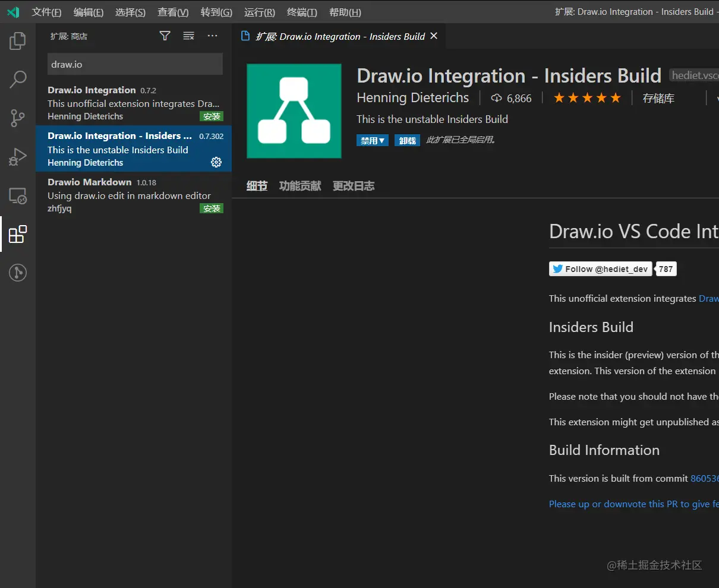Switch to the 细节 tab
The width and height of the screenshot is (719, 588).
click(x=257, y=186)
